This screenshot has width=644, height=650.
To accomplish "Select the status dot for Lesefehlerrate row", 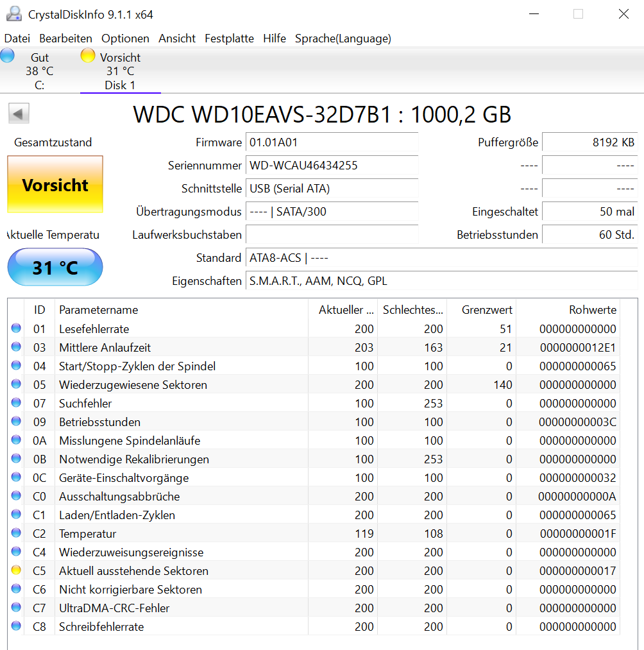I will (16, 329).
